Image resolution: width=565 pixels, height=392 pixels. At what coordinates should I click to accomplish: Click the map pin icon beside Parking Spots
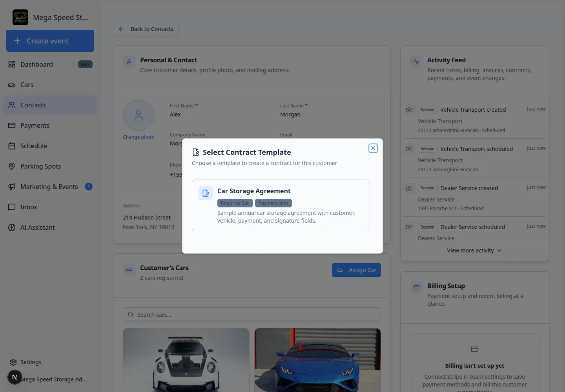[12, 166]
